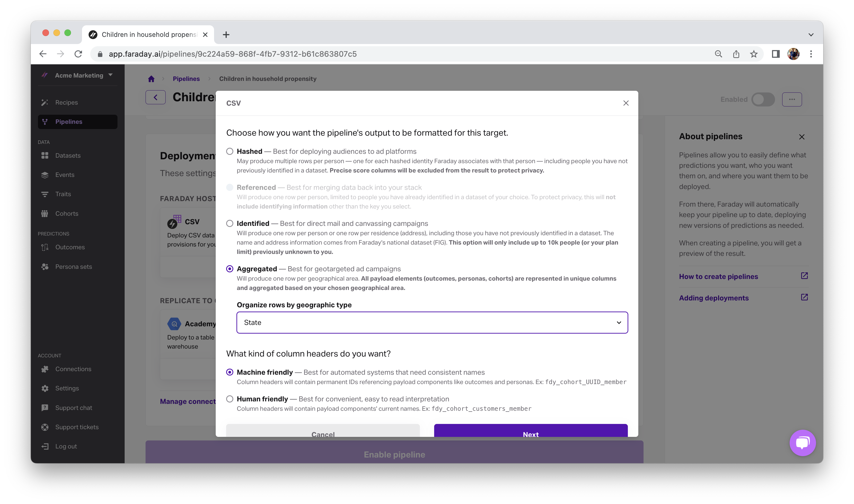Click the Cancel button to dismiss

(x=322, y=434)
